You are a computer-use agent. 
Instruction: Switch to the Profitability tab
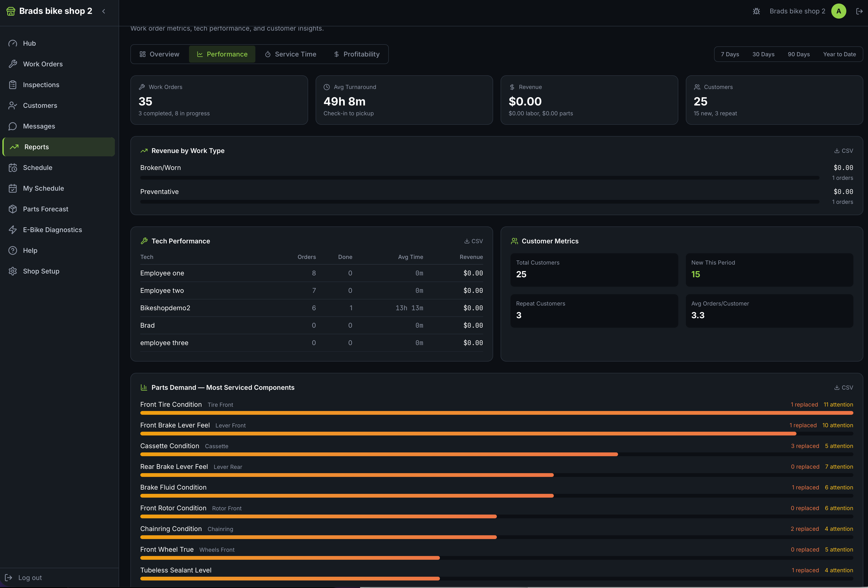[357, 54]
